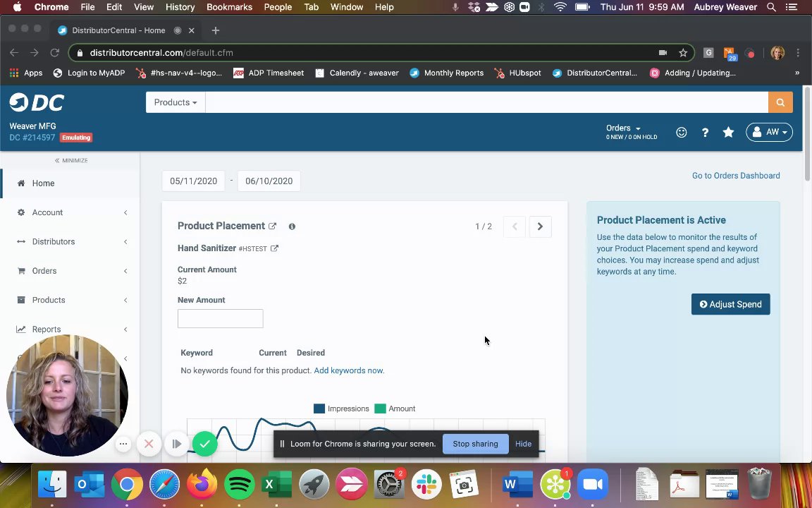
Task: Open Microsoft Word from the dock
Action: coord(517,484)
